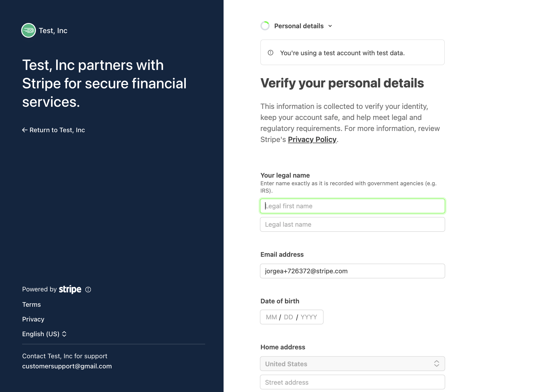Click Return to Test, Inc link
Screen dimensions: 554x392
[57, 130]
